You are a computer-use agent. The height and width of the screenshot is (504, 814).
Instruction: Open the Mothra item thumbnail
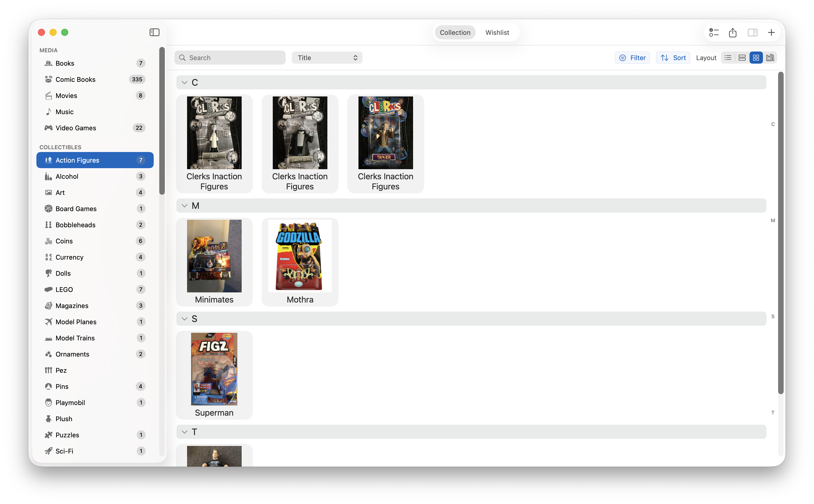(300, 256)
